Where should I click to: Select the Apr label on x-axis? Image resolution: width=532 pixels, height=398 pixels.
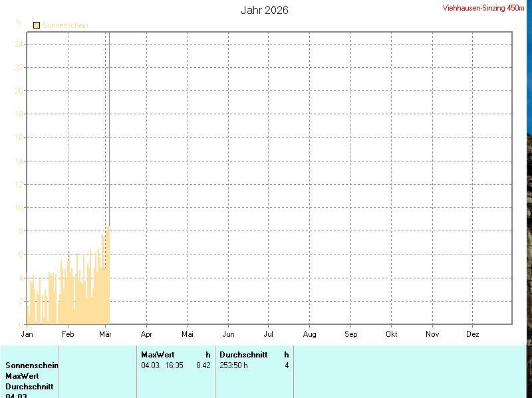pos(146,334)
